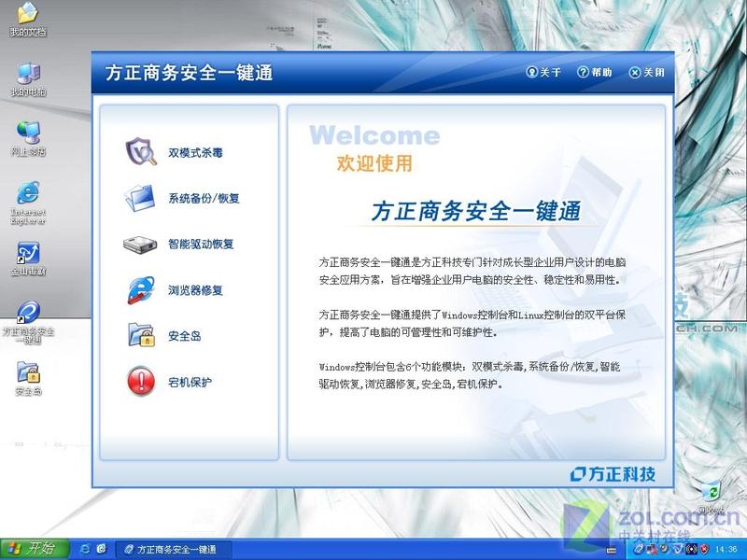Click the 欢迎使用 text
The height and width of the screenshot is (560, 747).
pyautogui.click(x=374, y=163)
